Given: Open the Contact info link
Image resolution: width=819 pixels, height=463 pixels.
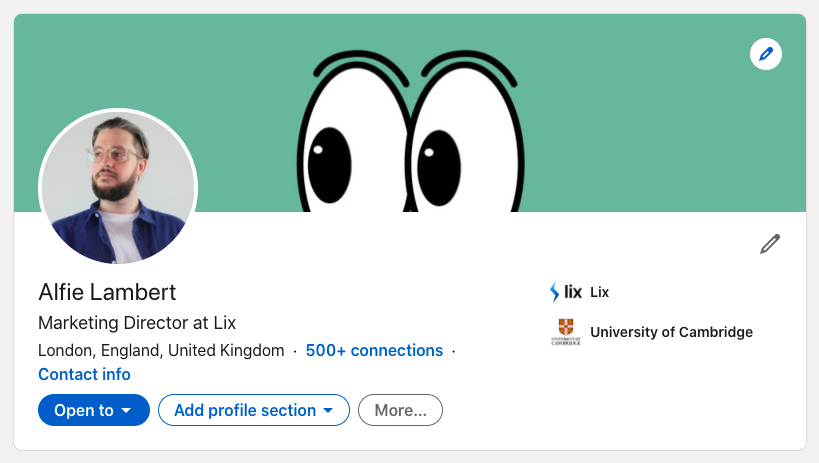Looking at the screenshot, I should [x=84, y=374].
